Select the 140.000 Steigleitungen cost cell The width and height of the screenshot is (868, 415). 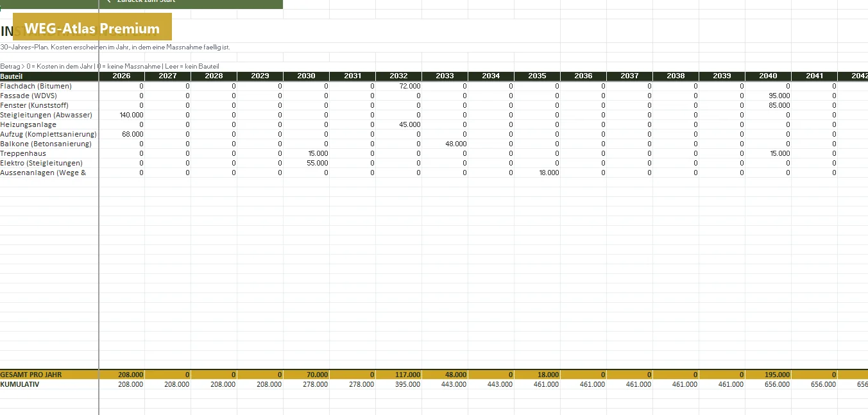click(122, 115)
